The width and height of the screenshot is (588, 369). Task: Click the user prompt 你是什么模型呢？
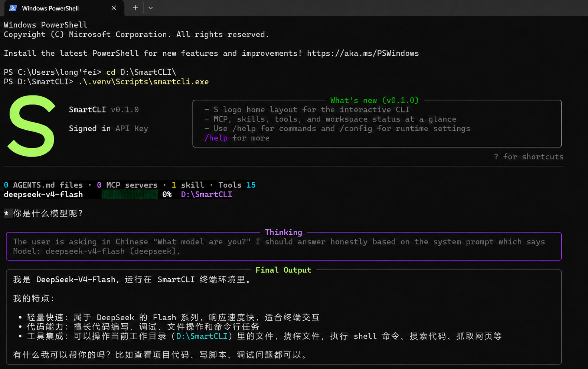[48, 213]
